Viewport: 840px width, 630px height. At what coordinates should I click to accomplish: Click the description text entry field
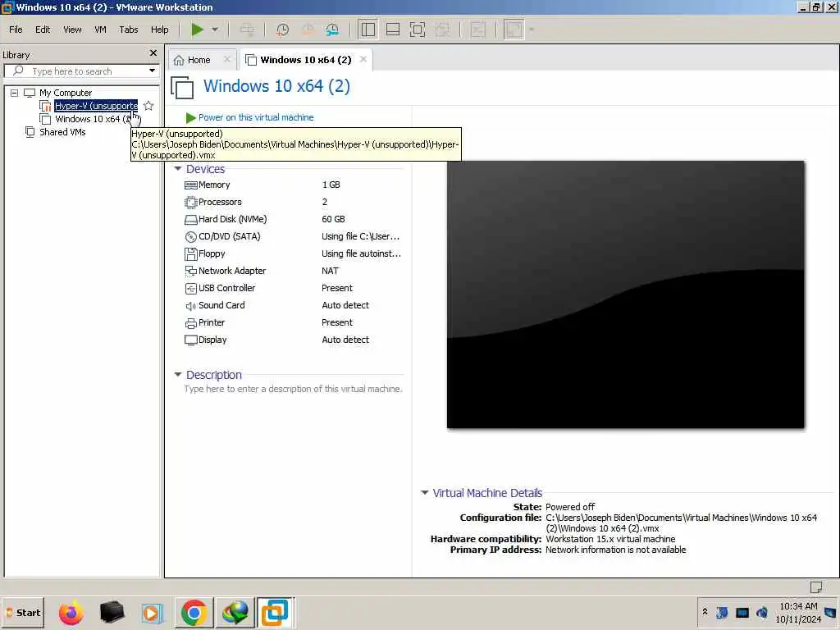(x=293, y=389)
